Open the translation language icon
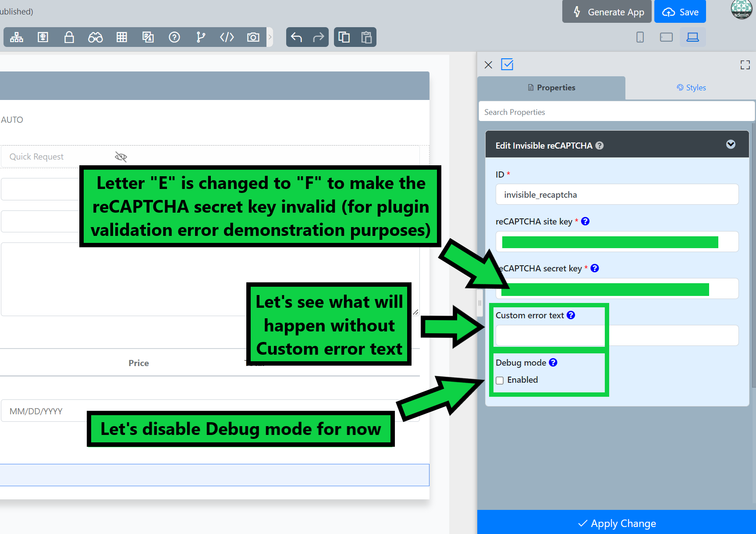 [148, 37]
